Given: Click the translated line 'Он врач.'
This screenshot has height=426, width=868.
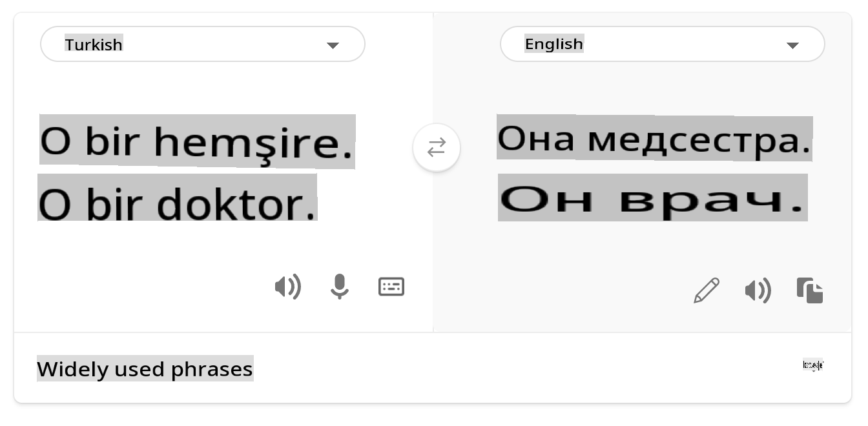Looking at the screenshot, I should point(652,200).
